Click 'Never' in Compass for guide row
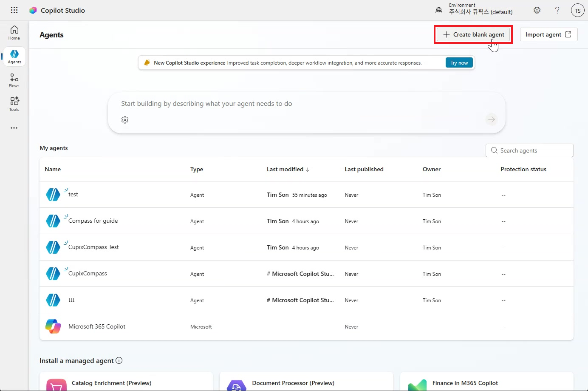588x391 pixels. [x=351, y=221]
